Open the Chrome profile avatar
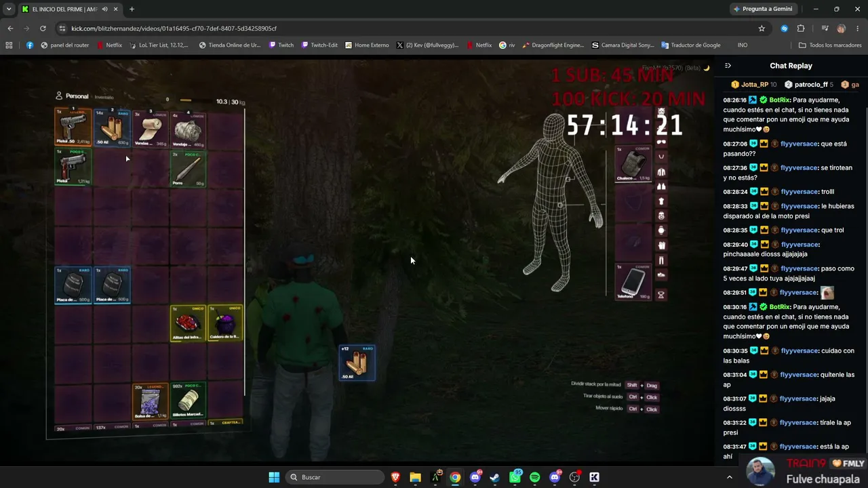The image size is (868, 488). pos(842,28)
